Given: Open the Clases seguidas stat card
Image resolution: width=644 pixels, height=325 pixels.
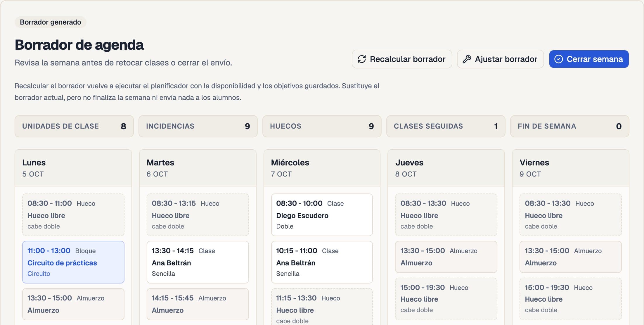Looking at the screenshot, I should click(x=446, y=126).
